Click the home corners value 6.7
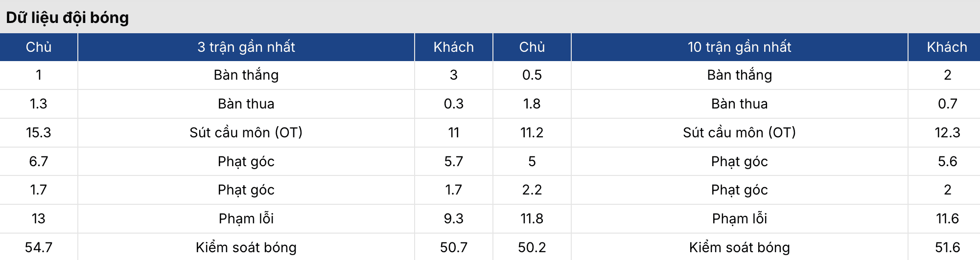Screen dimensions: 980x260 (39, 161)
